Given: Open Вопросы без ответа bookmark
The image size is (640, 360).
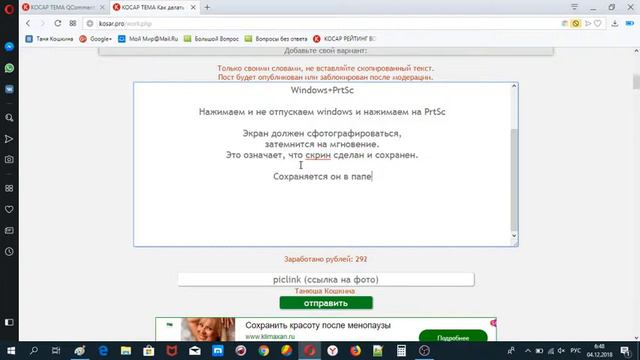Looking at the screenshot, I should pos(276,39).
